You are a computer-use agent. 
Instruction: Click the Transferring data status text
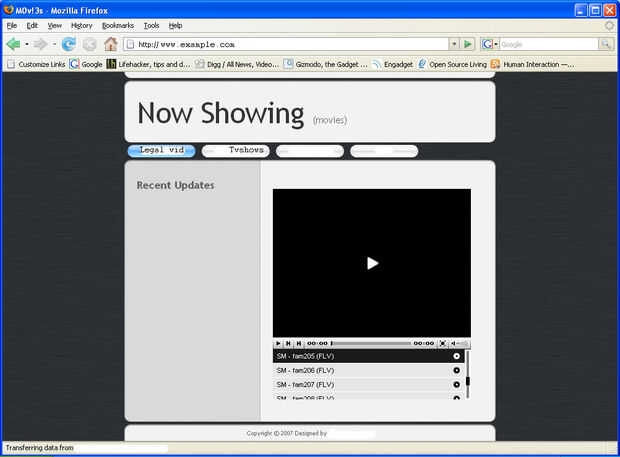point(40,448)
